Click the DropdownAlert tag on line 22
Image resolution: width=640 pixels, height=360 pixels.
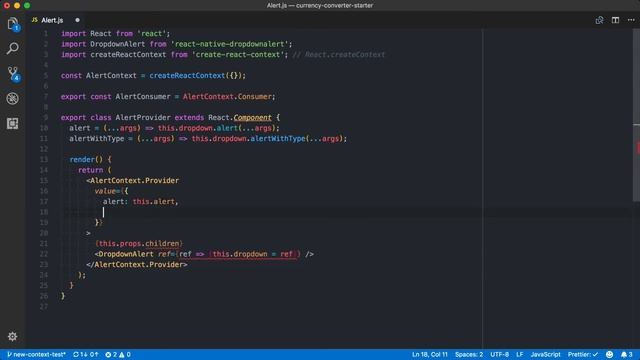126,254
